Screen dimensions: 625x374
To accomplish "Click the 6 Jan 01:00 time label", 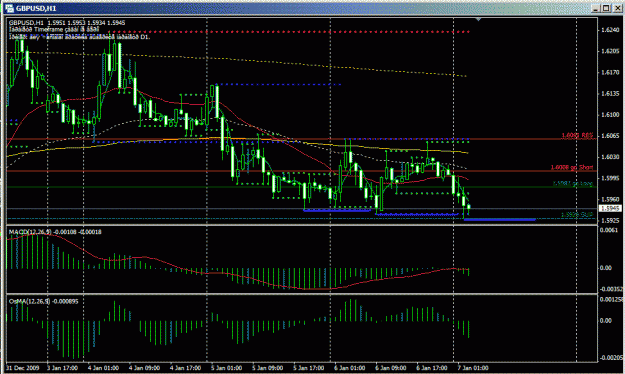I will click(350, 368).
